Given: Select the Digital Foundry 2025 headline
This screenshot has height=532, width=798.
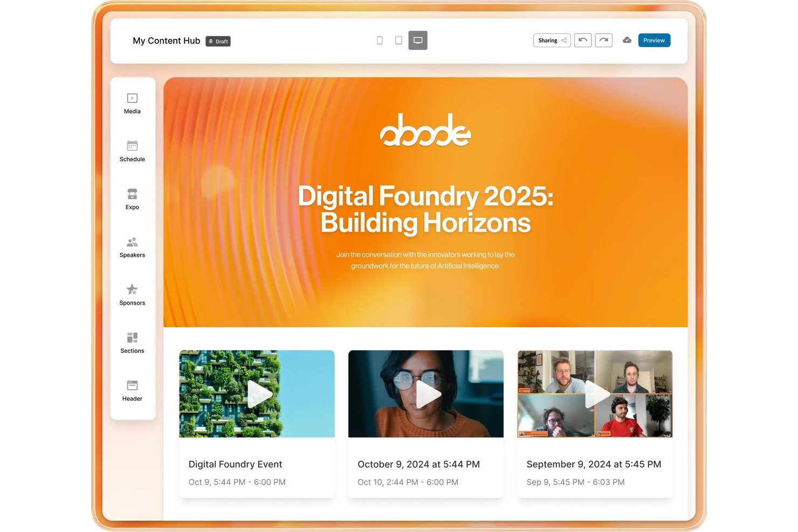Looking at the screenshot, I should [x=425, y=209].
